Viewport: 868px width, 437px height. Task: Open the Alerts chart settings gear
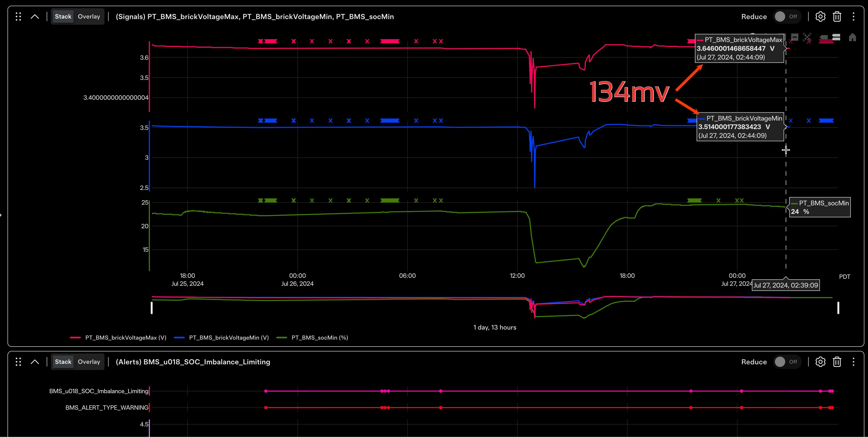click(821, 362)
